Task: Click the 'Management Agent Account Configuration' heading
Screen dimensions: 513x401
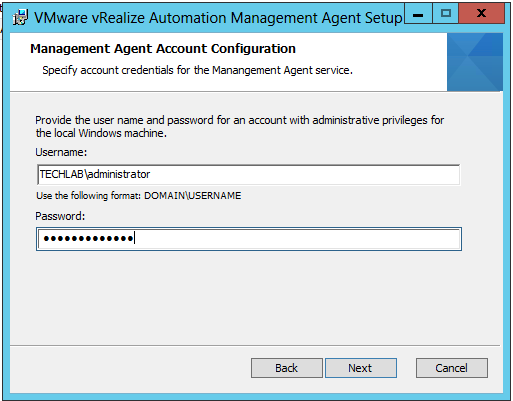Action: 163,49
